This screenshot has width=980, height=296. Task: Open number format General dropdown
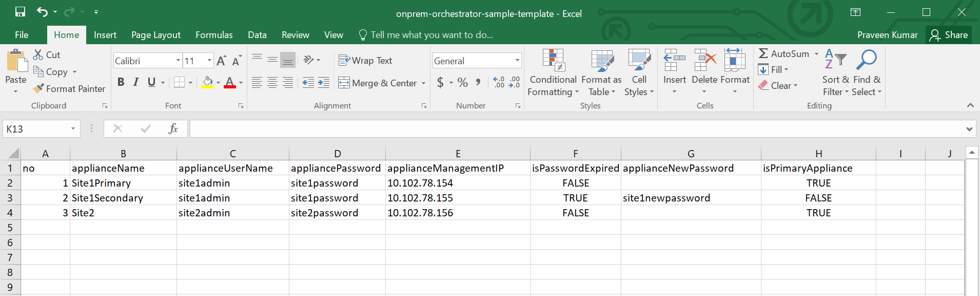click(x=517, y=61)
